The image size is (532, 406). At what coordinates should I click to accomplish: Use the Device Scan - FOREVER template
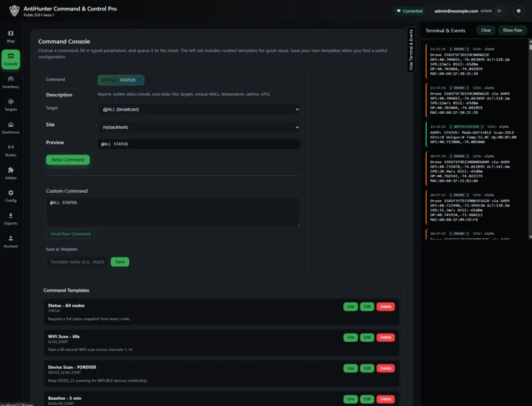pos(351,368)
